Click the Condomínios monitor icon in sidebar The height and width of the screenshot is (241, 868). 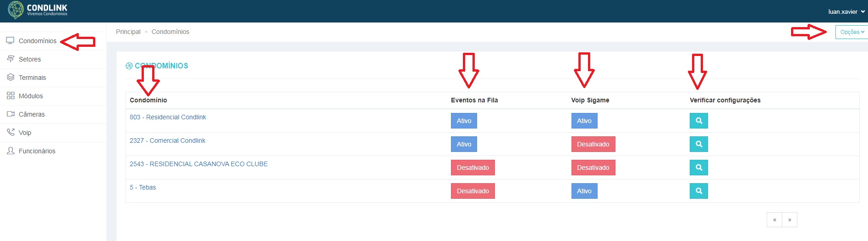point(10,41)
